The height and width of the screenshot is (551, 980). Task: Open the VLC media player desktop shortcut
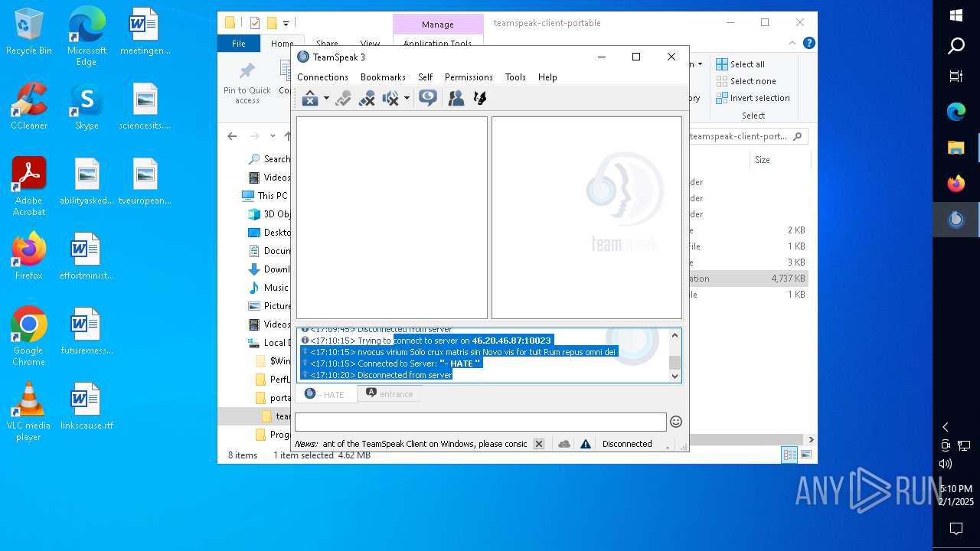28,412
